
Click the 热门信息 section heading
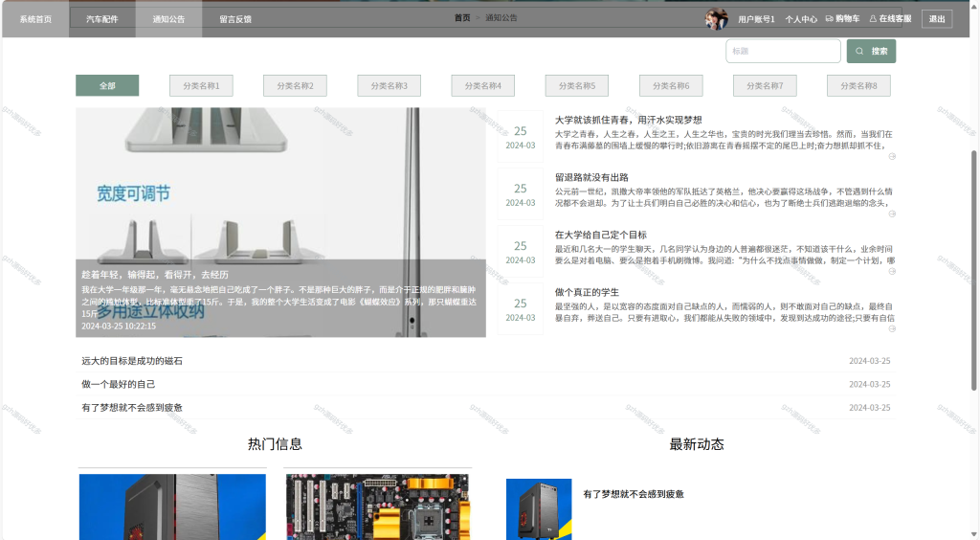coord(275,444)
